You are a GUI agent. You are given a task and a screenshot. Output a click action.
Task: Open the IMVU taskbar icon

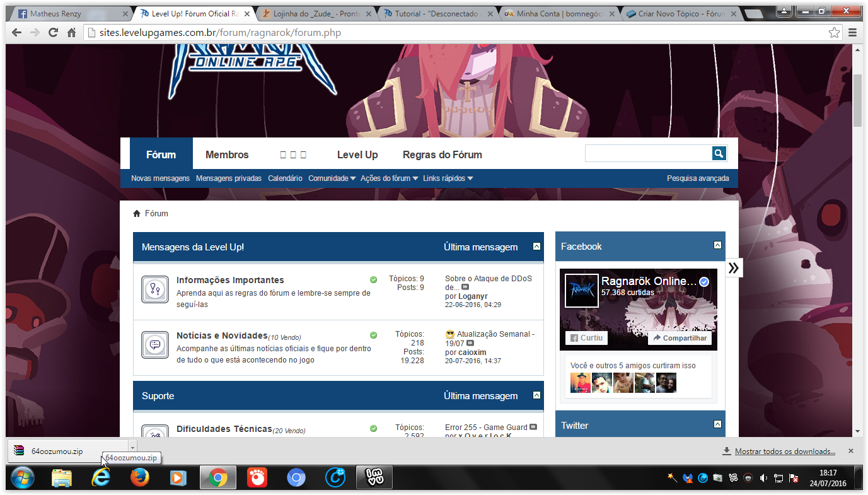click(x=374, y=479)
